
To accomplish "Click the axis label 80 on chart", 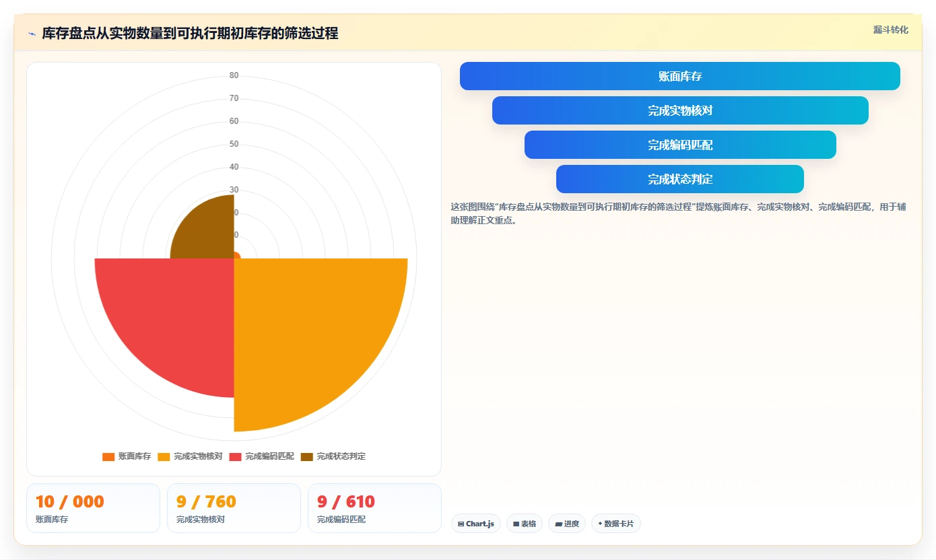I will (x=234, y=75).
